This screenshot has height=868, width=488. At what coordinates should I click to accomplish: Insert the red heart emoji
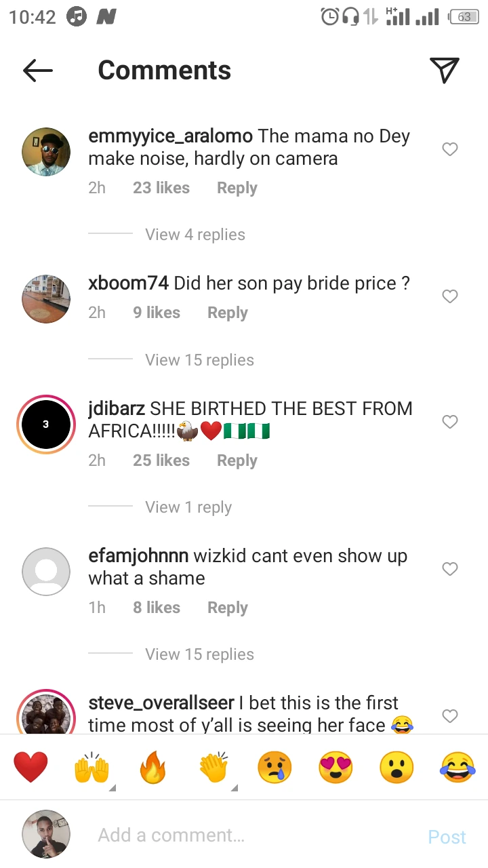31,768
